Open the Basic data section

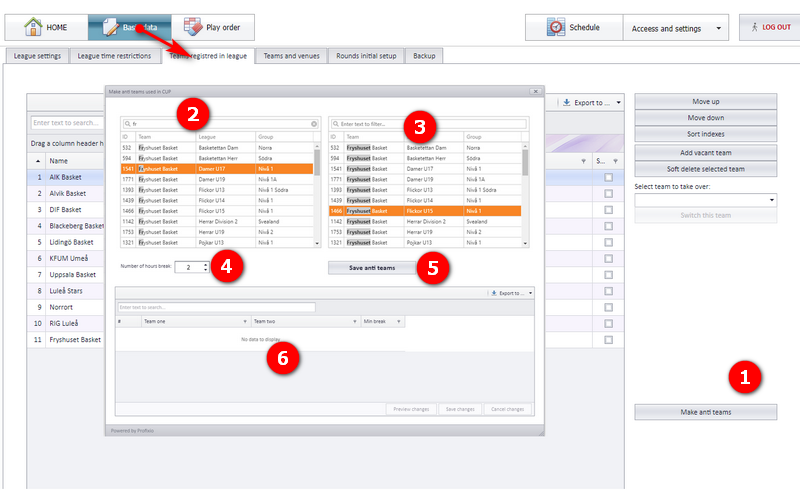click(x=130, y=28)
